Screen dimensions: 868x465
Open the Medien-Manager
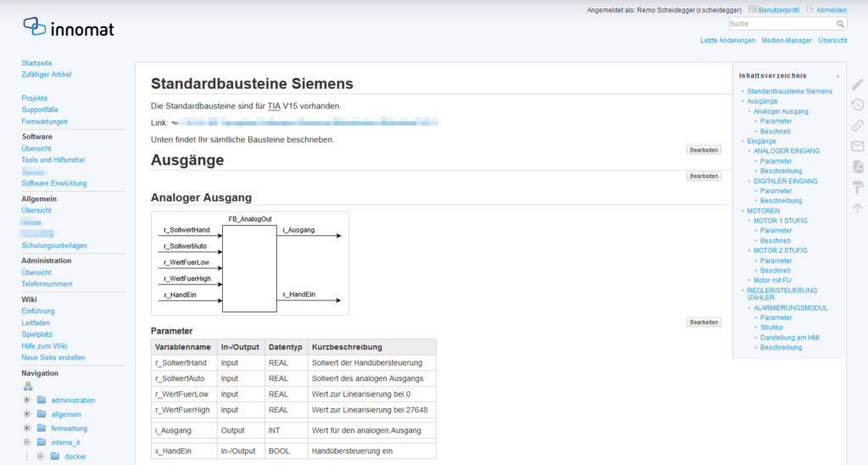point(787,41)
